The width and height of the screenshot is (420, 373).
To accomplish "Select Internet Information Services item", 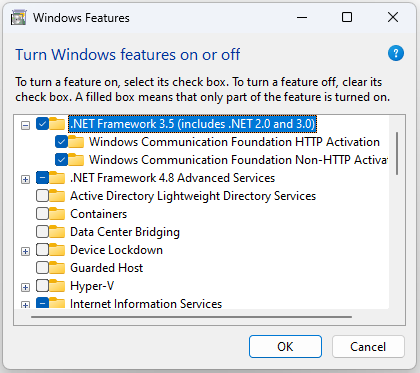I will 146,304.
